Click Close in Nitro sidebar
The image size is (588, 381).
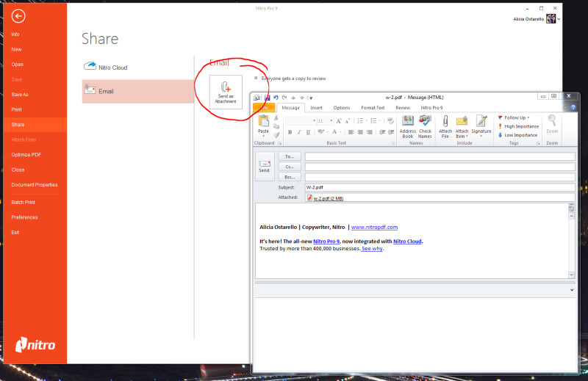pyautogui.click(x=18, y=170)
